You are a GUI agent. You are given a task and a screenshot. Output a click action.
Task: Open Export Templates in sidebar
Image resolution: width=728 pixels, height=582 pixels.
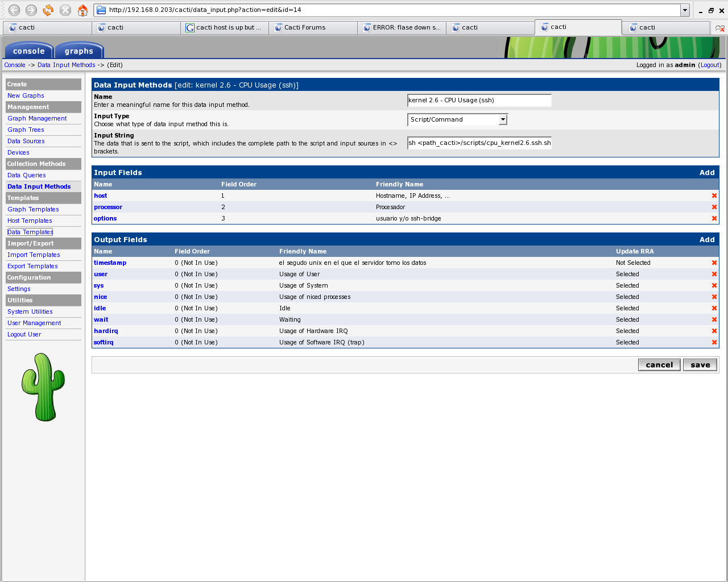point(32,266)
